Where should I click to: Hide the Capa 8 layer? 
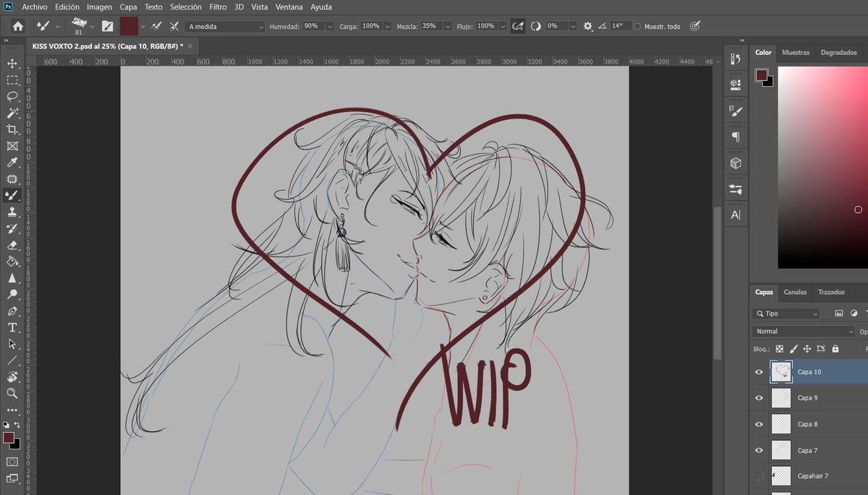(759, 424)
